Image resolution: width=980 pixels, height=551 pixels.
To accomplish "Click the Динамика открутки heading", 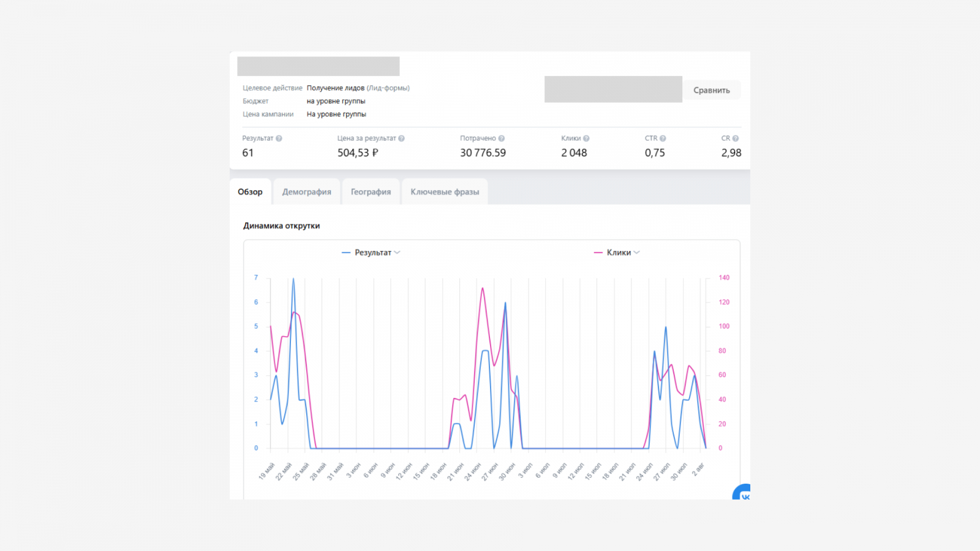I will pos(281,226).
